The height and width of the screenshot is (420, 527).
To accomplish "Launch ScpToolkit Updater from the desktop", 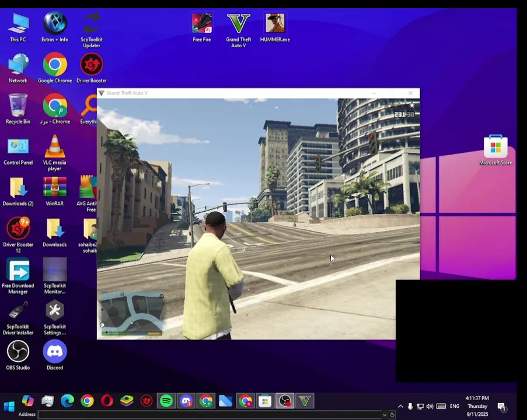I will point(92,30).
